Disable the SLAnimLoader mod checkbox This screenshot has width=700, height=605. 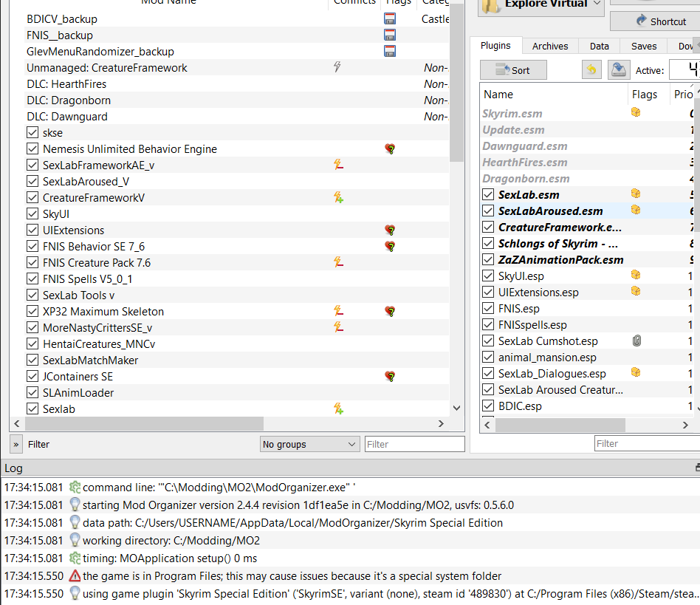[32, 392]
